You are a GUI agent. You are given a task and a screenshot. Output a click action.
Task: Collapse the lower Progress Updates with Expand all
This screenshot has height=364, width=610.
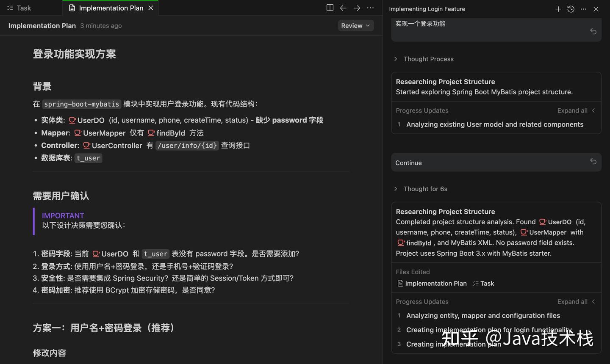(572, 301)
